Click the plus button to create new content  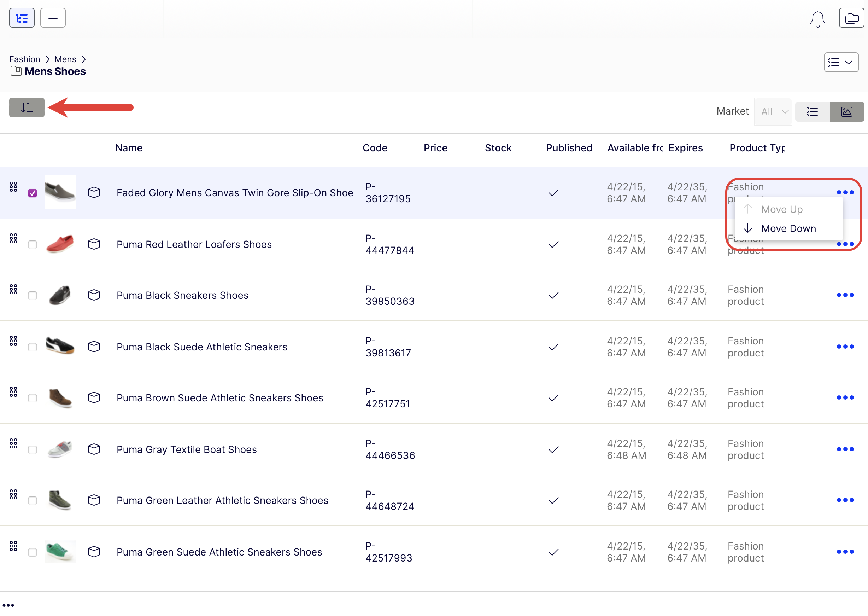[x=53, y=18]
